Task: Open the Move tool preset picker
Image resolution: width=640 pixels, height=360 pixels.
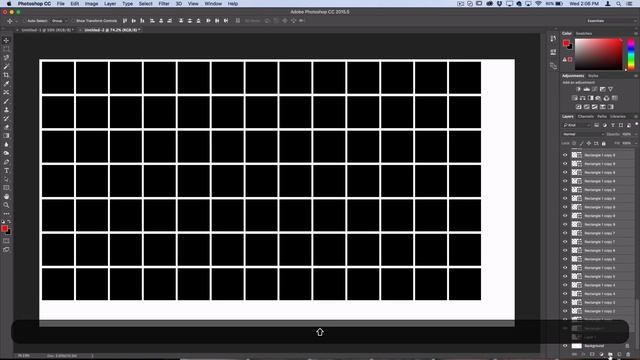Action: [x=11, y=20]
